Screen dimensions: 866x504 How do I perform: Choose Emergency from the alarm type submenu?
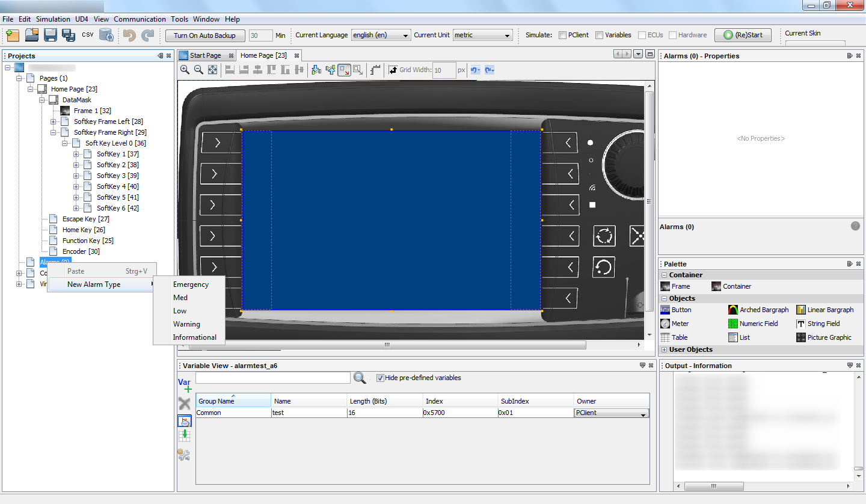point(191,284)
